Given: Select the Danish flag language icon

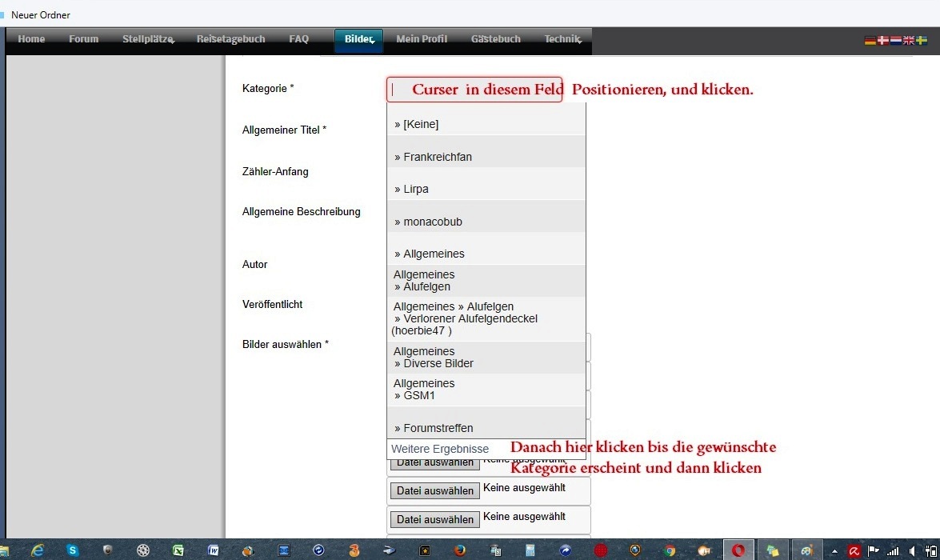Looking at the screenshot, I should [882, 40].
